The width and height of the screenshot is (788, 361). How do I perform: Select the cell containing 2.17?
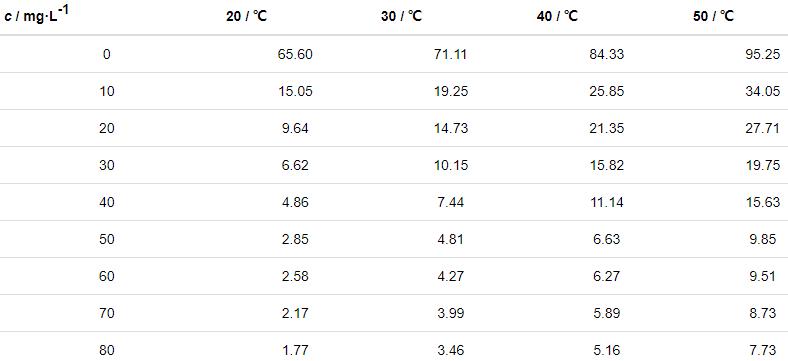(x=295, y=313)
